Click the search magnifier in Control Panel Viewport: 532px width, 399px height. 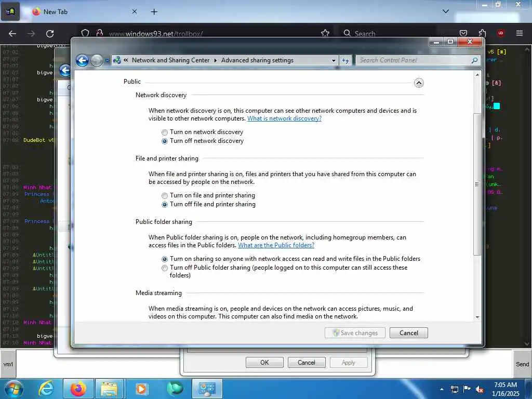[x=475, y=60]
